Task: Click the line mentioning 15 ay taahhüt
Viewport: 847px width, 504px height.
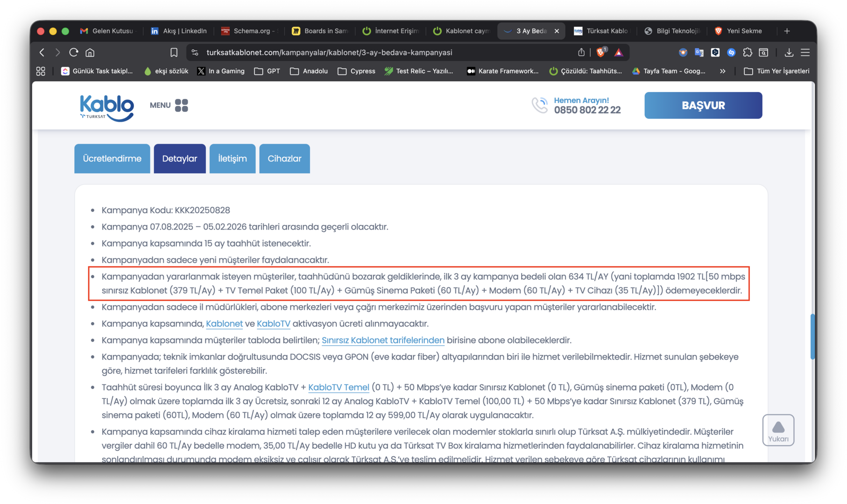Action: click(x=206, y=243)
